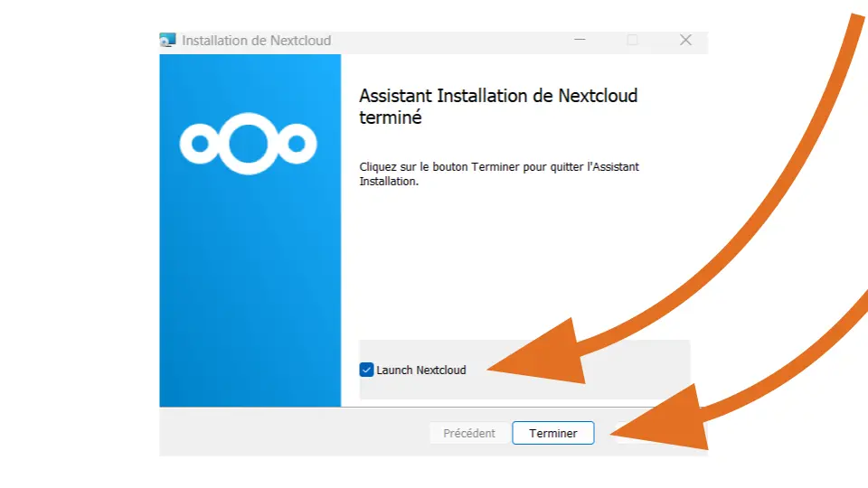The image size is (868, 488).
Task: Close the installer with the X button
Action: point(685,41)
